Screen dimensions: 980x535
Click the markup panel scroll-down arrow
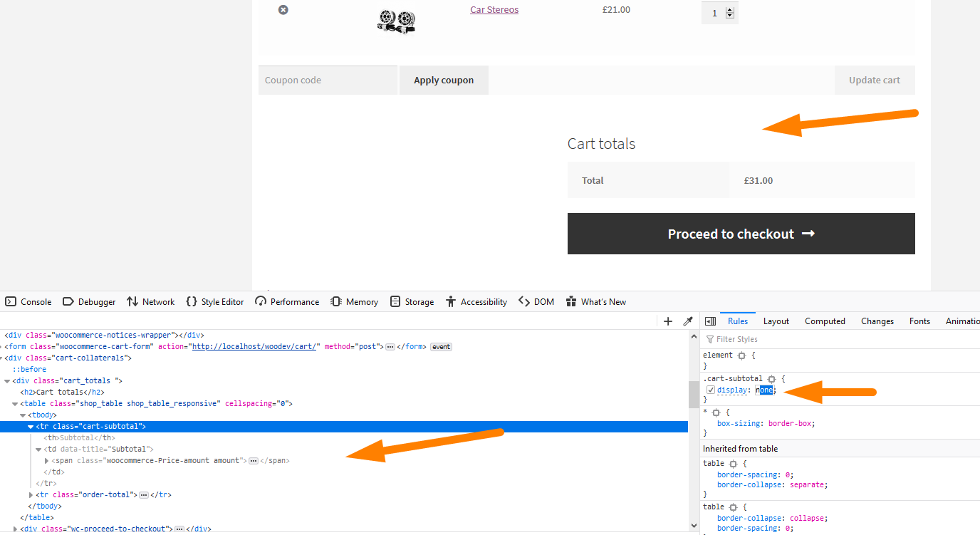click(x=694, y=526)
